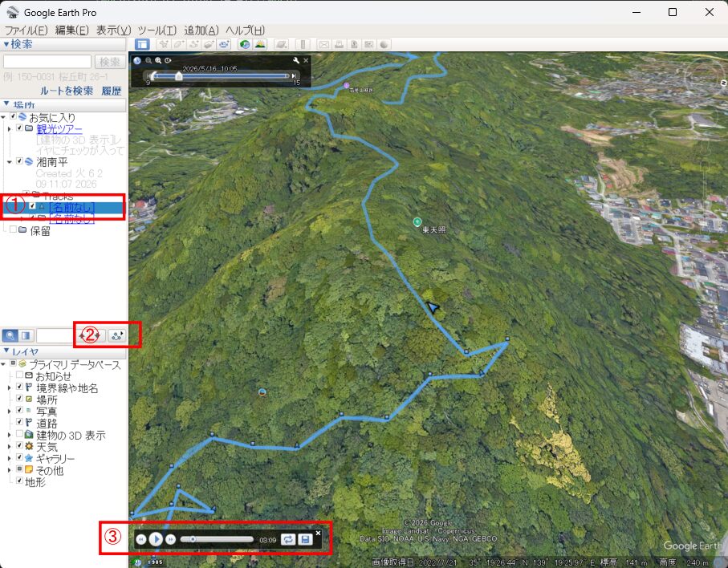Open the 編集(E) menu

pos(71,30)
